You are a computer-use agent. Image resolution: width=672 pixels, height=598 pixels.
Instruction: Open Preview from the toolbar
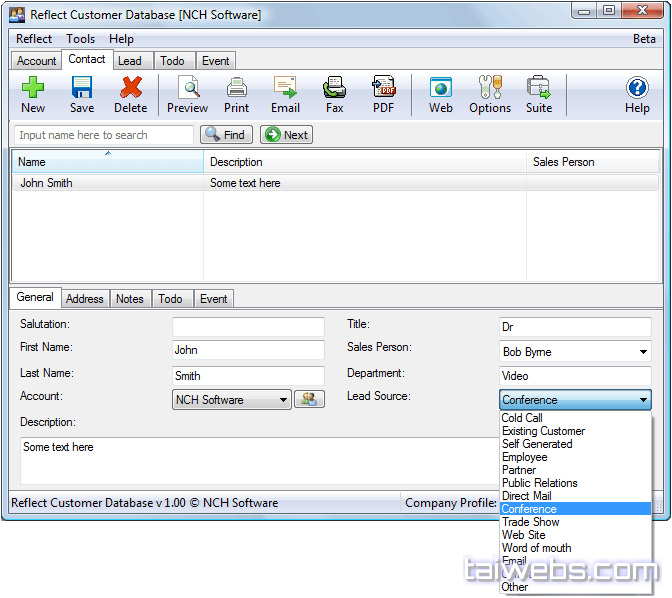coord(187,94)
